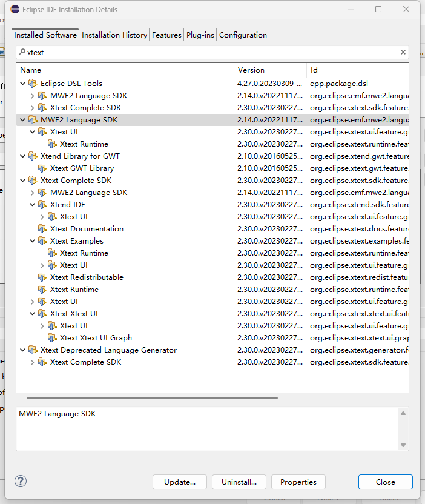
Task: Close the Installation Details dialog with Close
Action: [386, 482]
